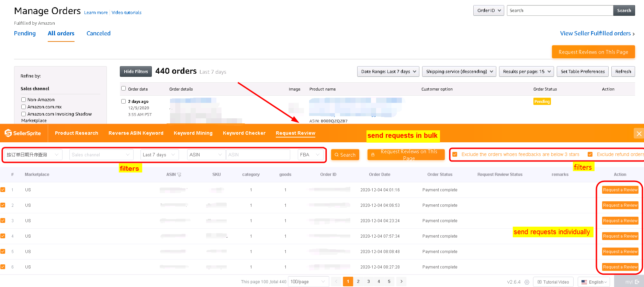Go to next page arrow in pagination
Image resolution: width=644 pixels, height=287 pixels.
click(x=402, y=282)
